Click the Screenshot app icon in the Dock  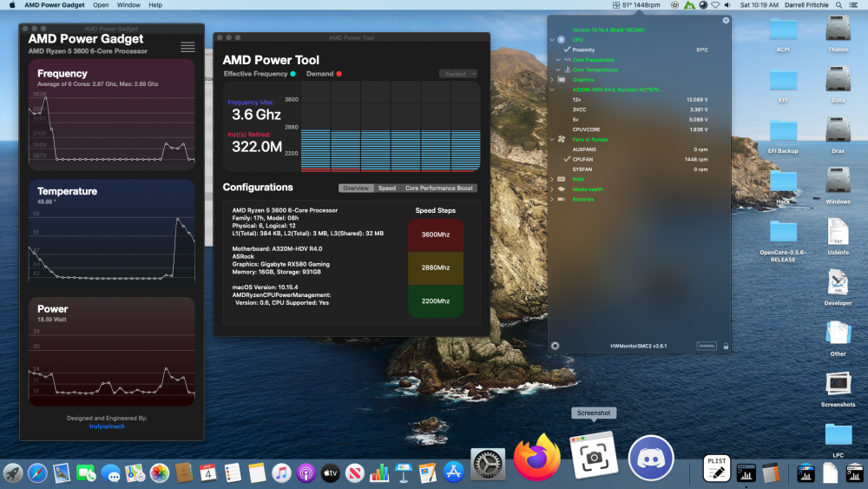pos(594,456)
